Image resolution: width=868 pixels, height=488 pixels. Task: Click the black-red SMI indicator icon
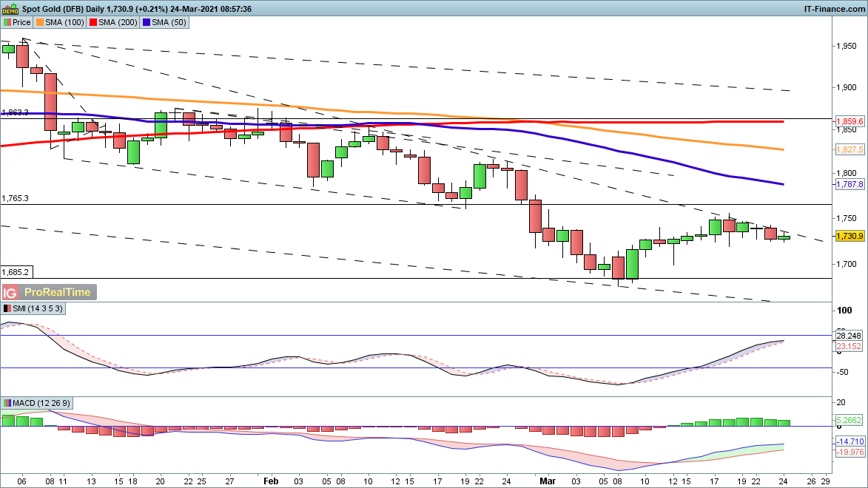pos(7,308)
